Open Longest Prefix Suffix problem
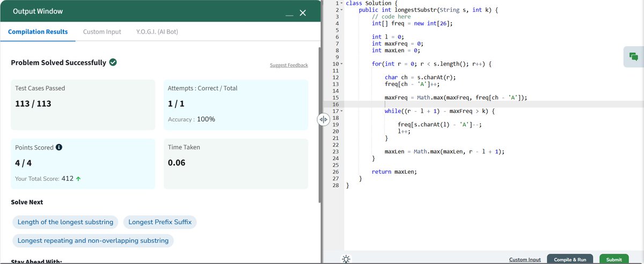 pyautogui.click(x=160, y=222)
